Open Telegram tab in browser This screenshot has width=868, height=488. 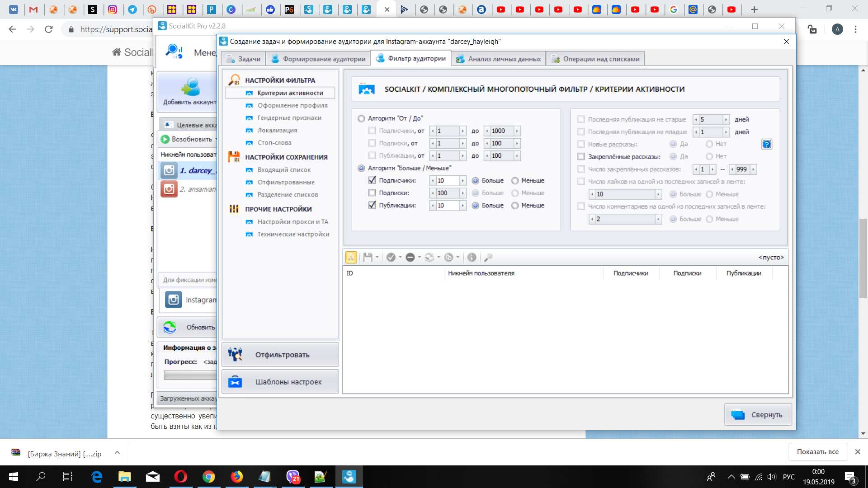[132, 9]
